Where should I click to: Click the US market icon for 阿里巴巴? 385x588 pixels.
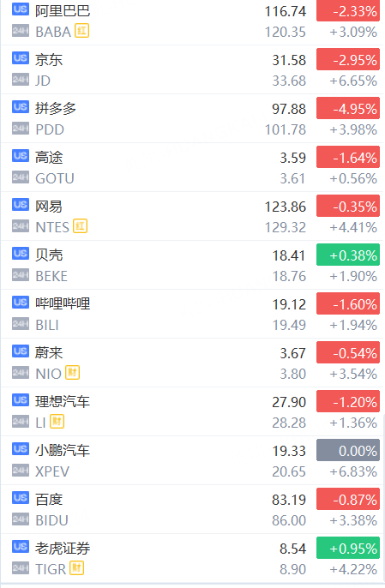coord(21,9)
